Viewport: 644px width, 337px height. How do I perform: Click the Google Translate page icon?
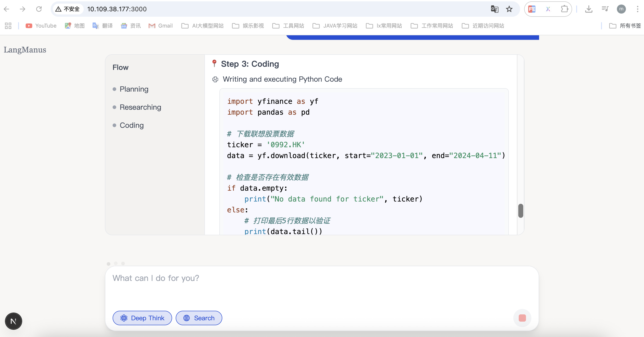point(494,9)
